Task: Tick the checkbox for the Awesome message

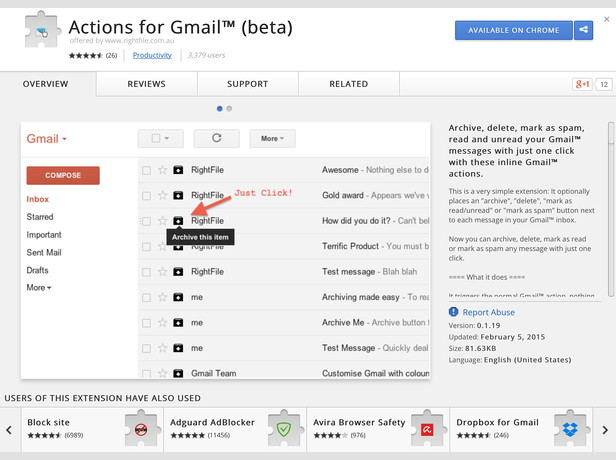Action: coord(146,170)
